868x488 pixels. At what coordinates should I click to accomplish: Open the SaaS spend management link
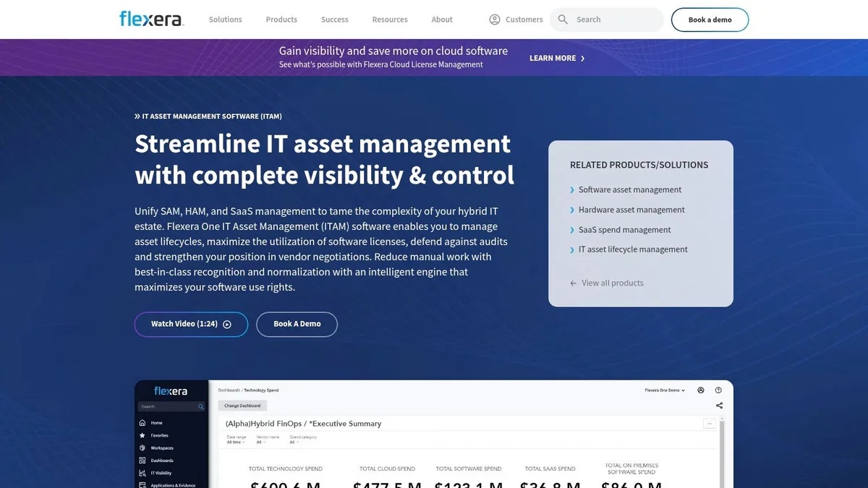[625, 230]
